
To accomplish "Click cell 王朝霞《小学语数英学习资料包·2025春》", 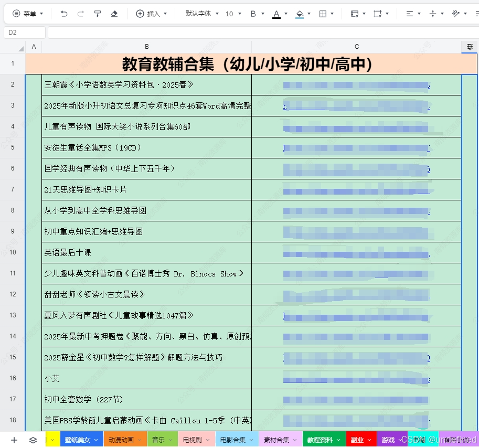I will tap(146, 85).
